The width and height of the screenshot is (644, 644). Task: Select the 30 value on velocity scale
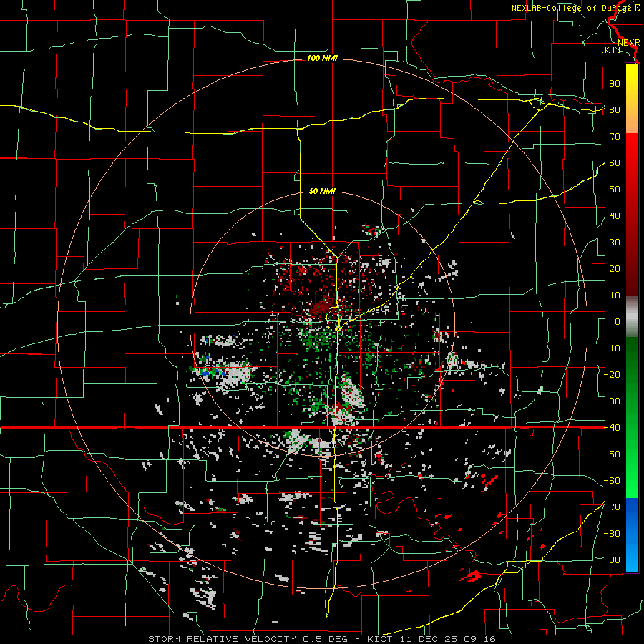615,243
